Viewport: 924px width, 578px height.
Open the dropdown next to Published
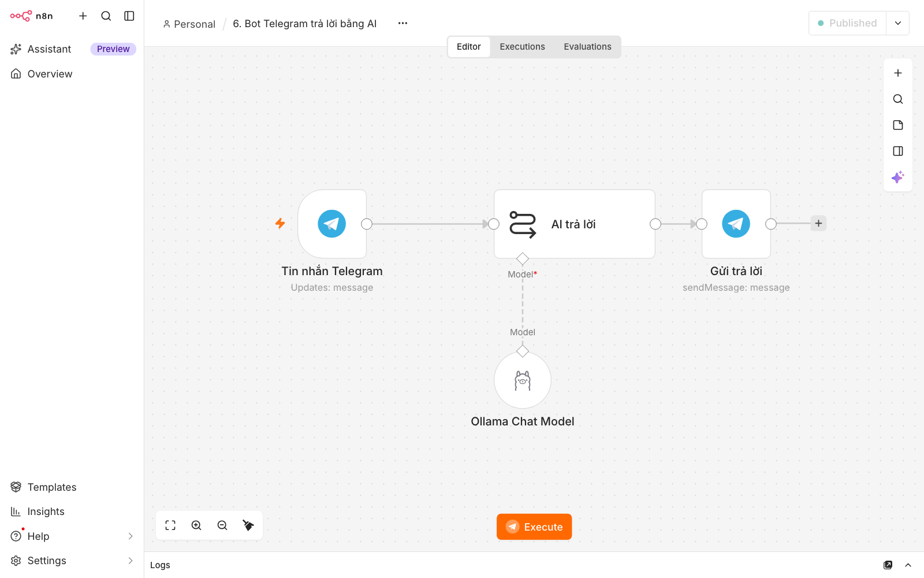898,23
